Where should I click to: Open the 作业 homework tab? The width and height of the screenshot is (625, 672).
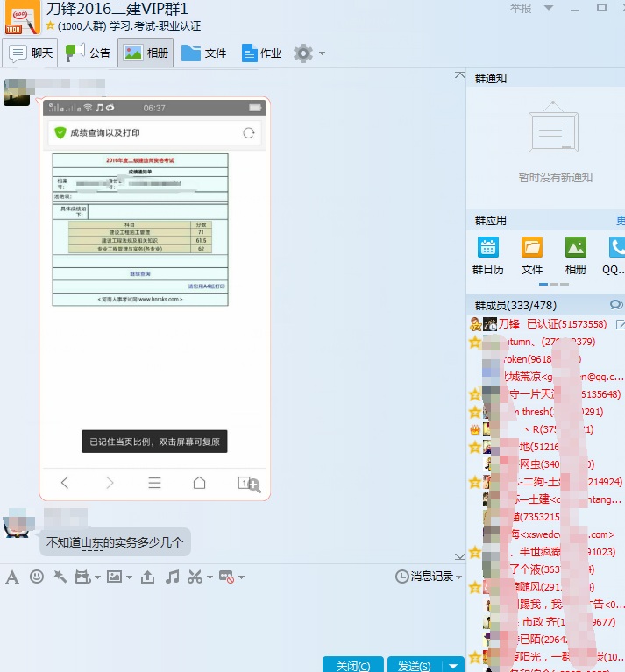tap(261, 53)
